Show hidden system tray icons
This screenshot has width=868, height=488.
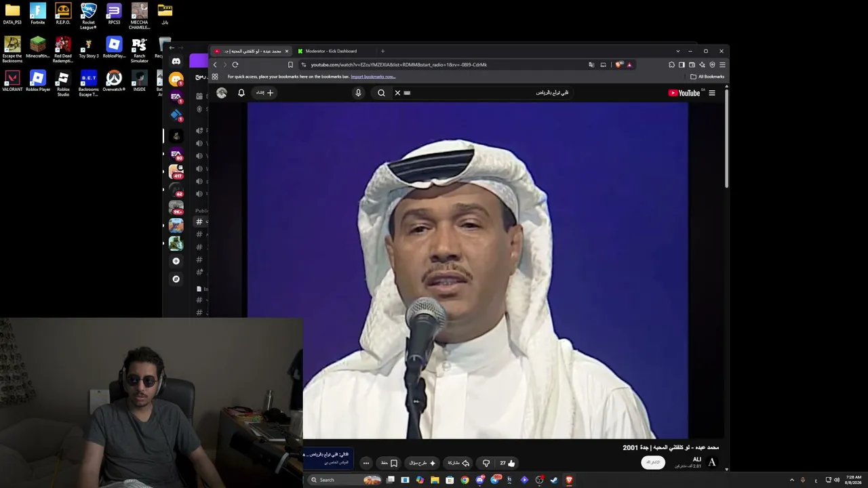pos(791,480)
